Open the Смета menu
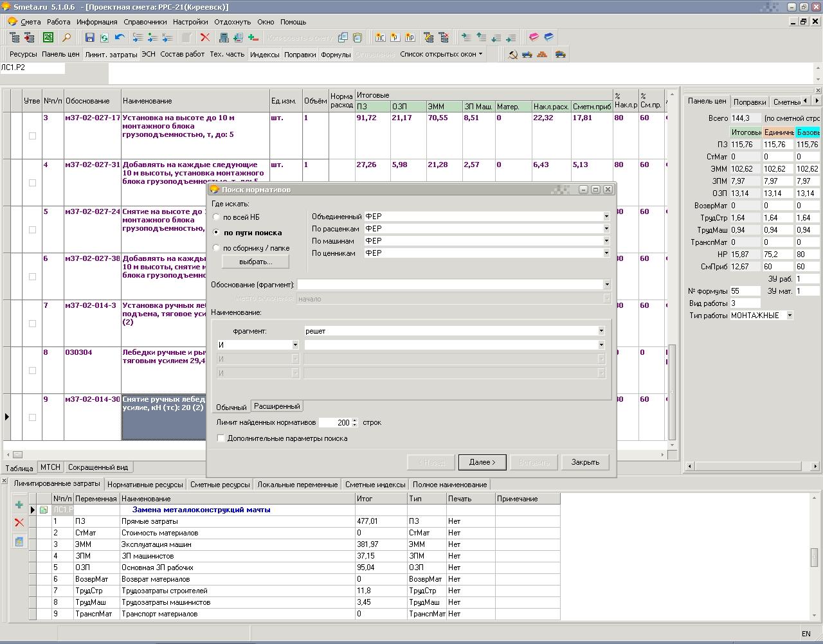This screenshot has height=644, width=823. 30,22
